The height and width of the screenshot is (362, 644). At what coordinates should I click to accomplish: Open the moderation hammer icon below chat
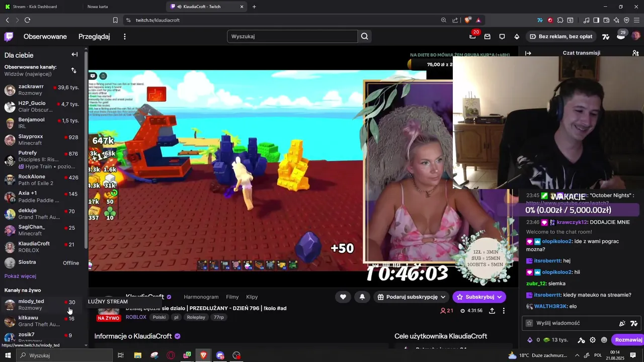click(x=581, y=340)
